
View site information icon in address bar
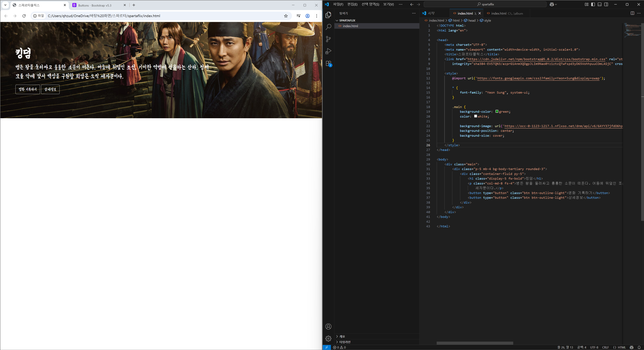point(38,16)
